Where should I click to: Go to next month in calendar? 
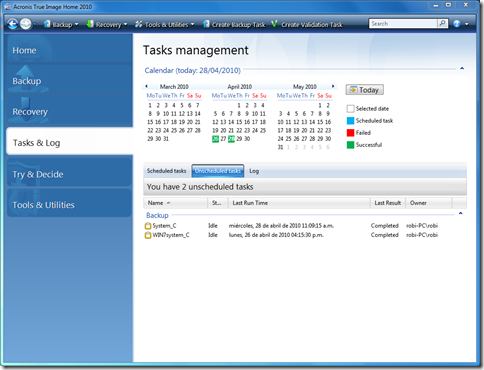coord(333,86)
